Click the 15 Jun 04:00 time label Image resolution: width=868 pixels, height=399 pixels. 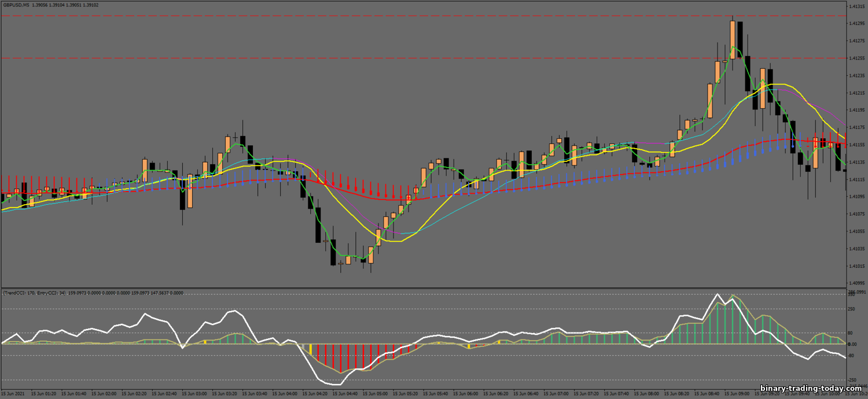pyautogui.click(x=286, y=393)
